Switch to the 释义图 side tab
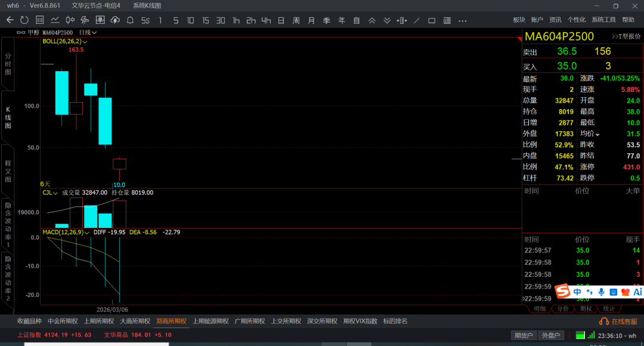The image size is (644, 346). coord(8,171)
